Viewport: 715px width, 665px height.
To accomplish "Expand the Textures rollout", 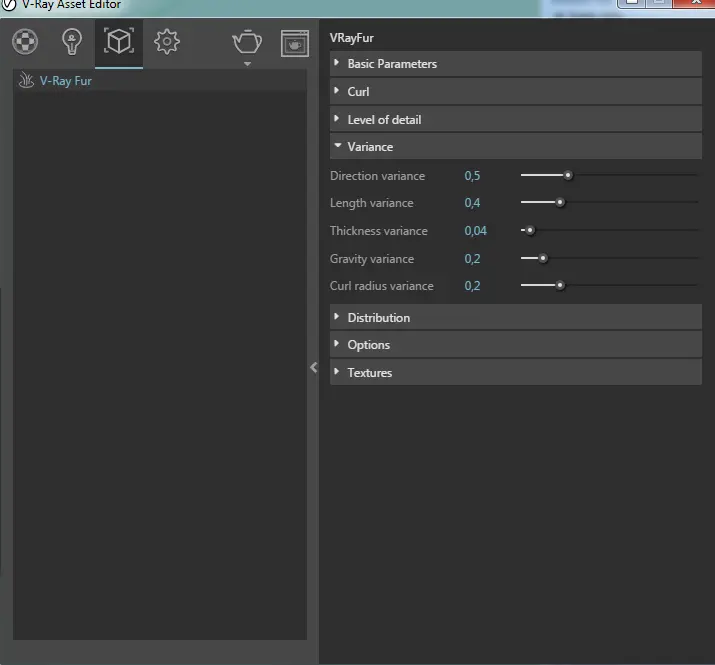I will tap(369, 373).
